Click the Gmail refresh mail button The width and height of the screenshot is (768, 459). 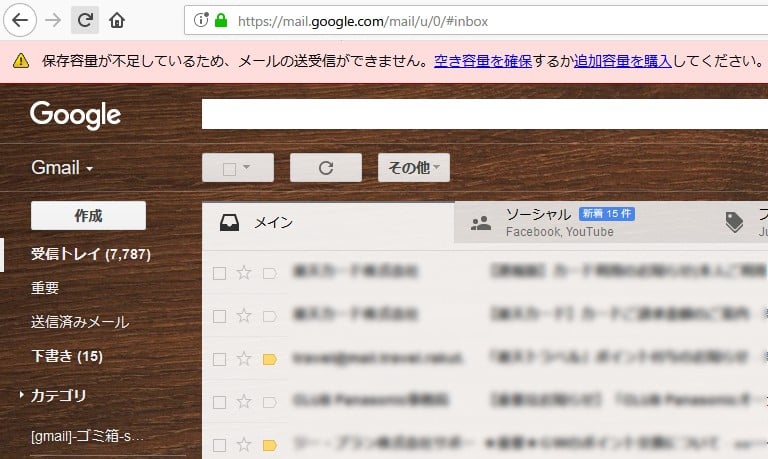(x=325, y=168)
